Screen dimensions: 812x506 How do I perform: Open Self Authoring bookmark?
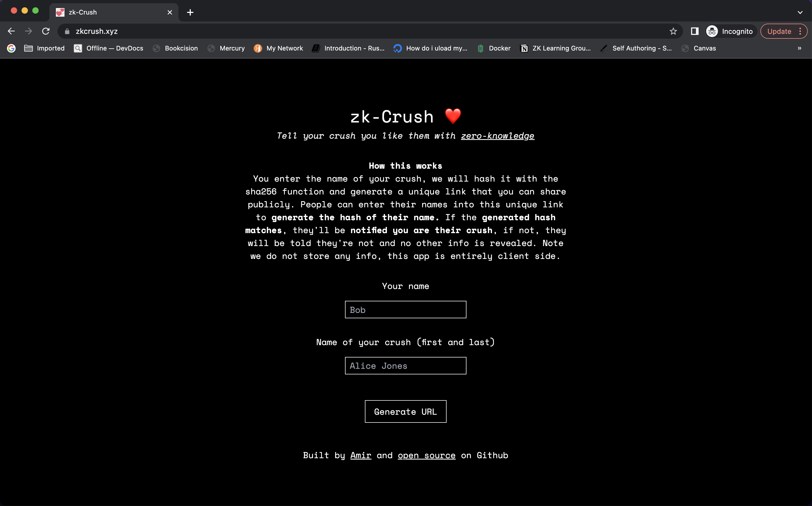636,48
